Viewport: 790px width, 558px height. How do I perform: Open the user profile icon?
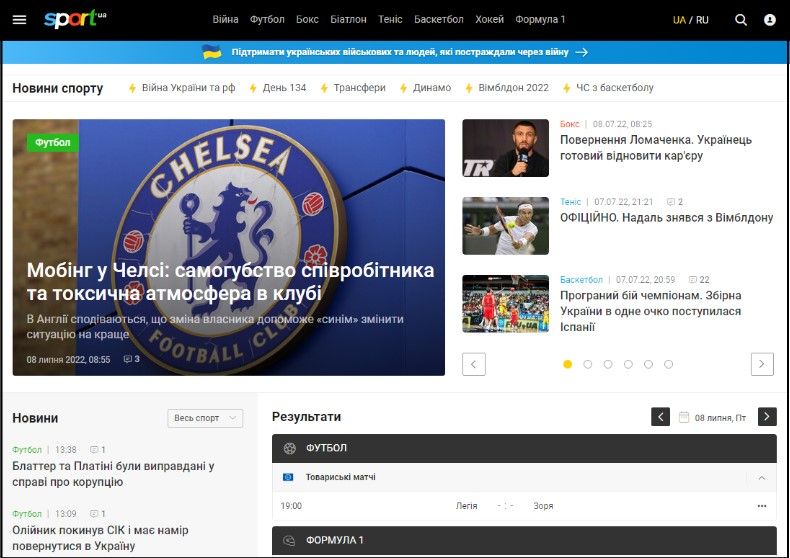[769, 20]
